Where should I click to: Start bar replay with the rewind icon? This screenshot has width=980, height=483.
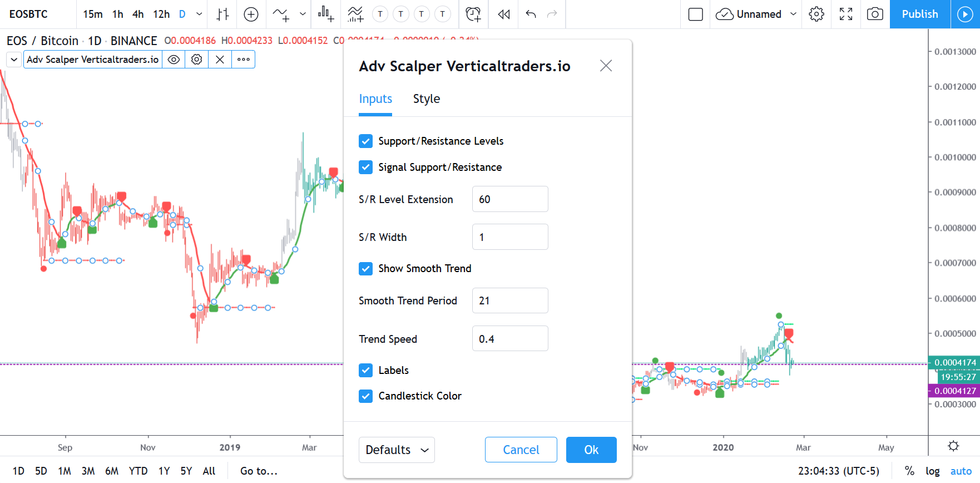tap(504, 14)
